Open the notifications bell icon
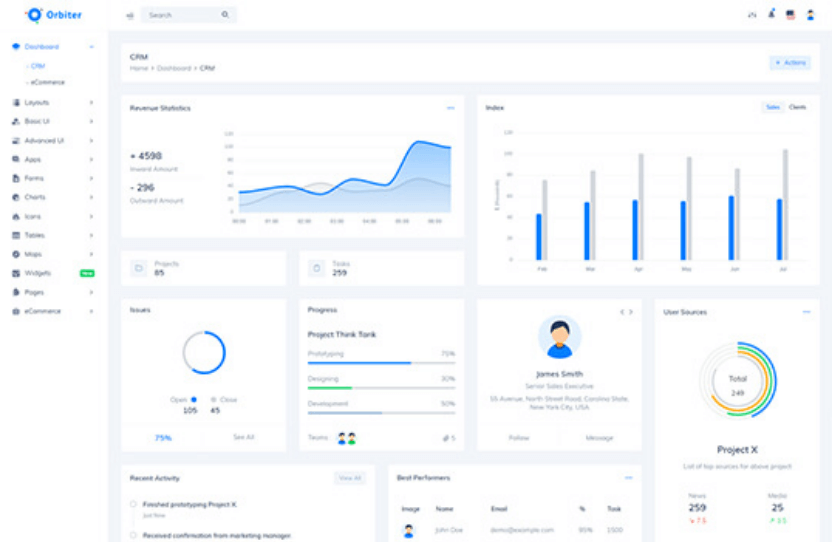832x542 pixels. pos(772,14)
